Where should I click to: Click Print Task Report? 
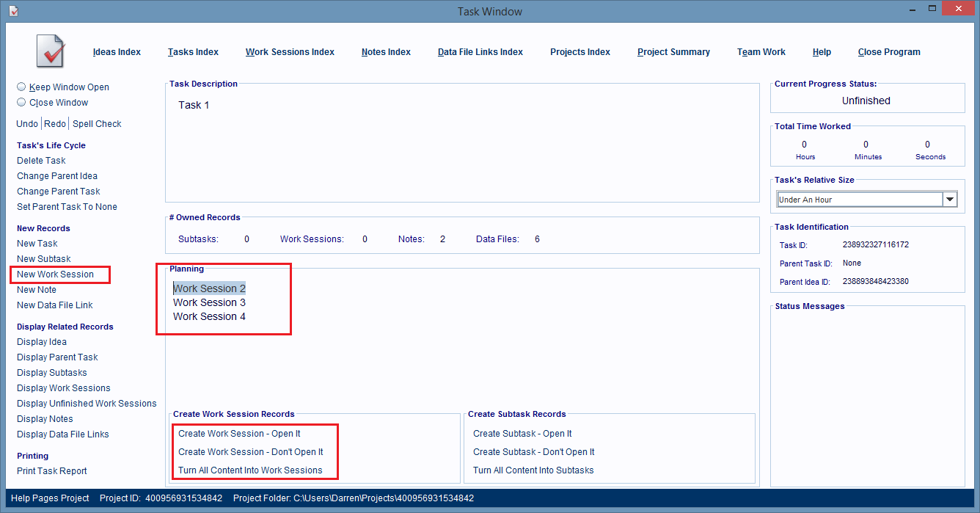click(x=52, y=471)
